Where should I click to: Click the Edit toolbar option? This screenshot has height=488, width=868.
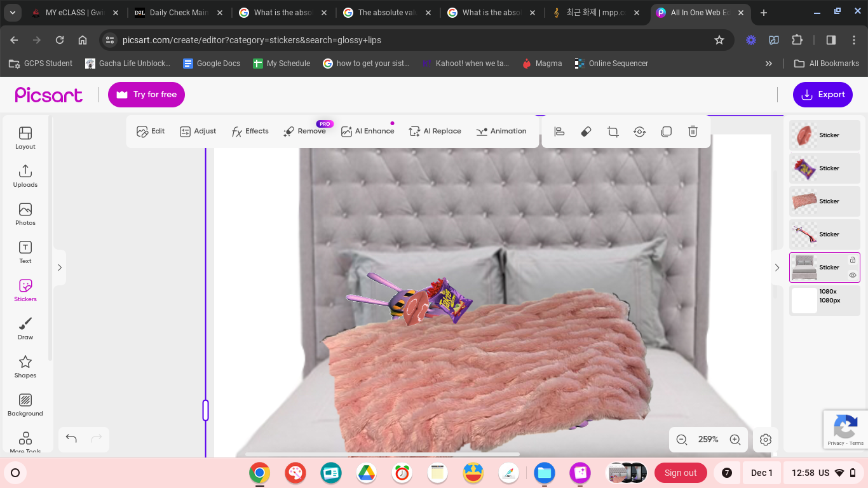coord(151,131)
